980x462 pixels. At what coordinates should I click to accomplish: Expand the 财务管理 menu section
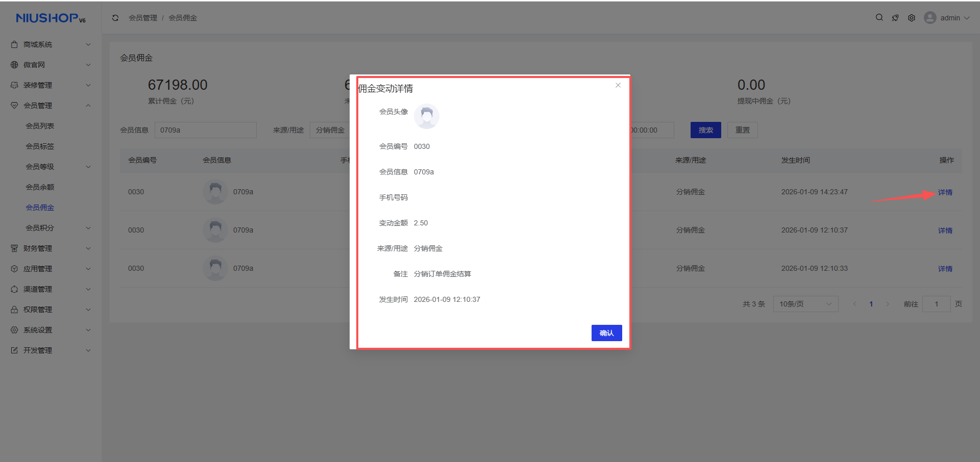[51, 248]
